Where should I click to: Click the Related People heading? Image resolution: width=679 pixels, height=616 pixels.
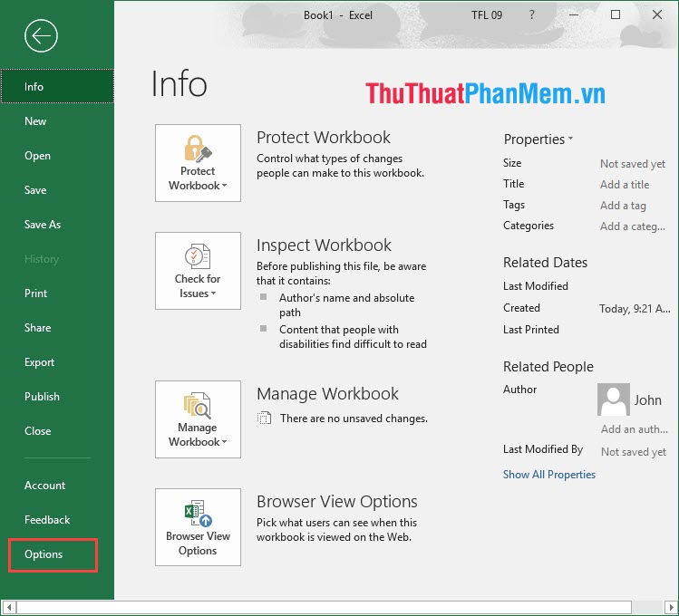pyautogui.click(x=548, y=367)
